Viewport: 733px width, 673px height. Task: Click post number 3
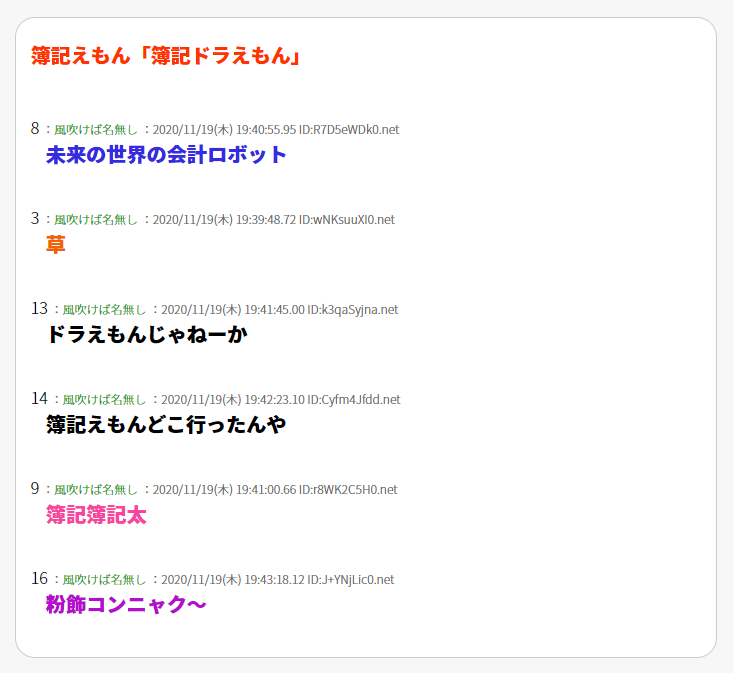pyautogui.click(x=35, y=218)
